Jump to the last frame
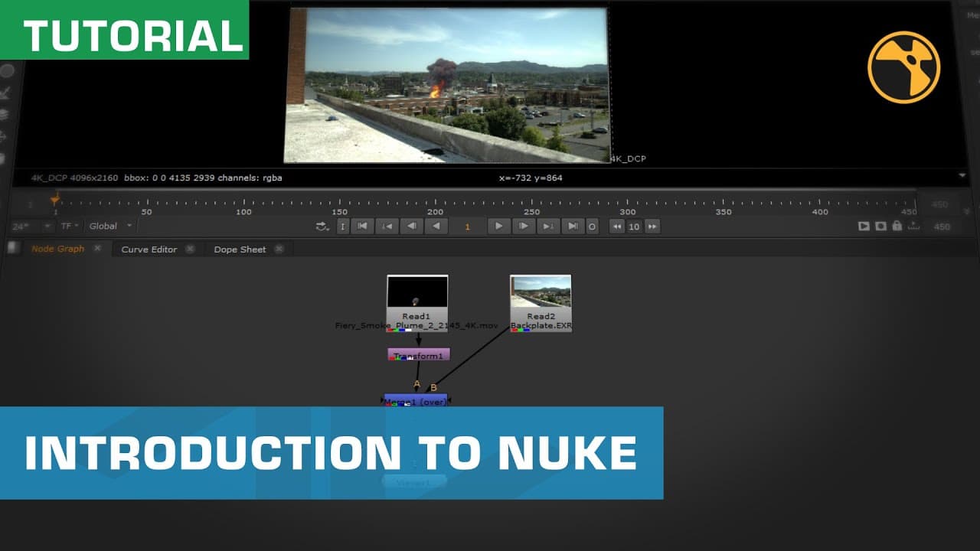 (573, 227)
